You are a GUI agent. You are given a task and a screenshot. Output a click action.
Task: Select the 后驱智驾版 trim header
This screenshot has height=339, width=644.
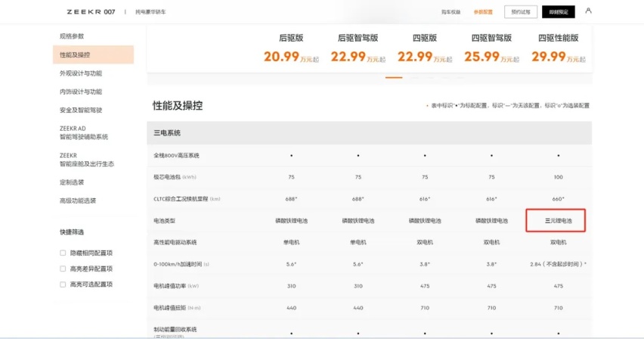[358, 38]
